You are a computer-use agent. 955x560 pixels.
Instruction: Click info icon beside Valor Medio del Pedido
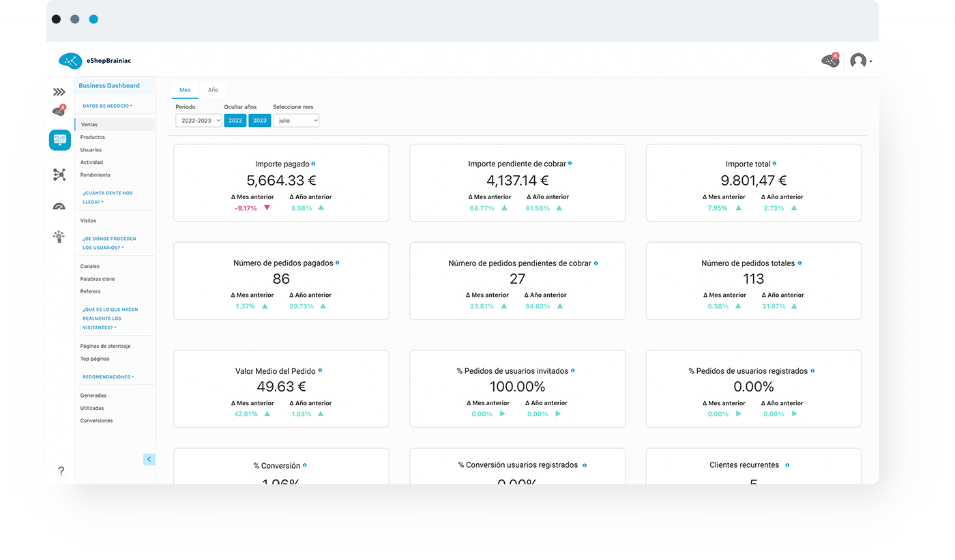pos(320,370)
